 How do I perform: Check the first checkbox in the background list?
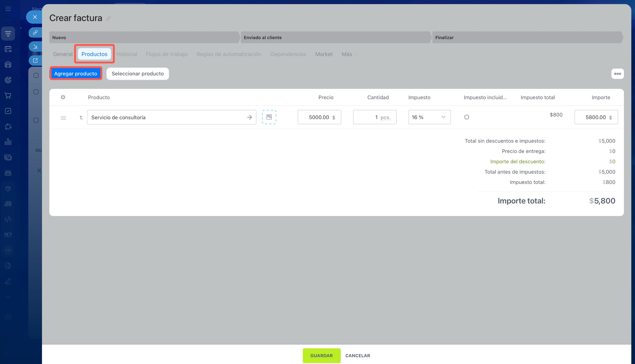36,75
